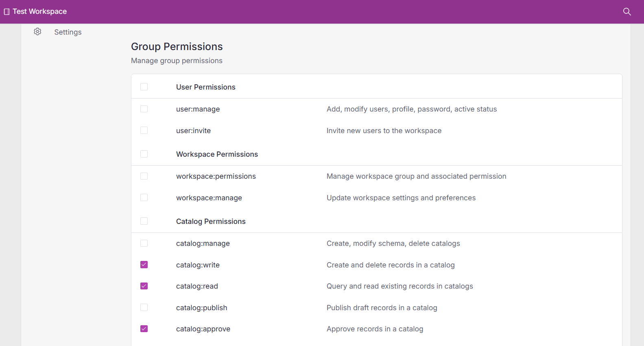This screenshot has width=644, height=346.
Task: Enable the user:manage permission checkbox
Action: click(x=144, y=109)
